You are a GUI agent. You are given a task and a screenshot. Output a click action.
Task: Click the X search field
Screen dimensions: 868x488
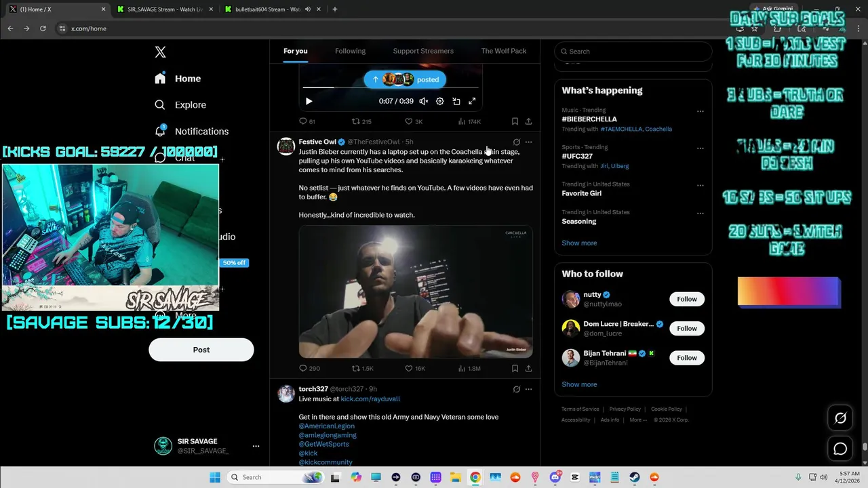(x=633, y=52)
